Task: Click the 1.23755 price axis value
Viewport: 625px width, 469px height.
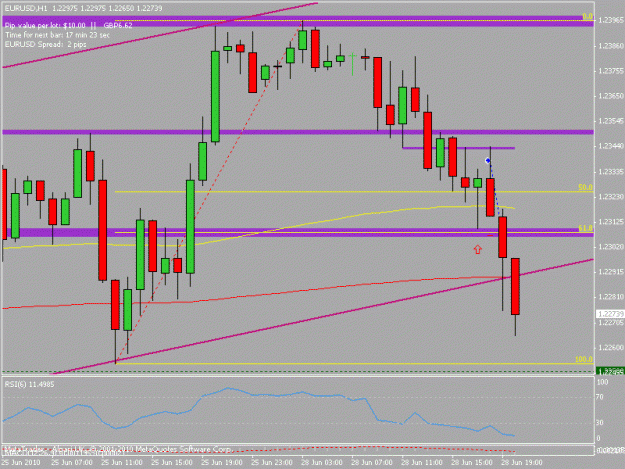Action: (611, 71)
